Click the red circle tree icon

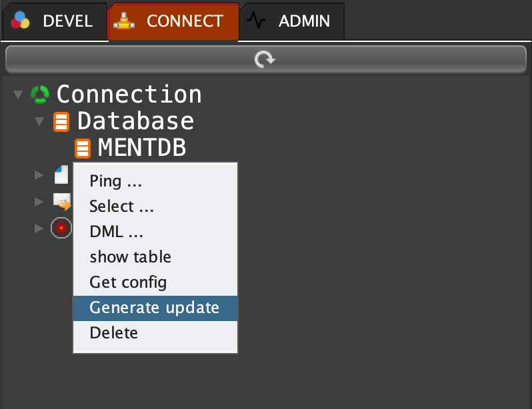click(61, 228)
